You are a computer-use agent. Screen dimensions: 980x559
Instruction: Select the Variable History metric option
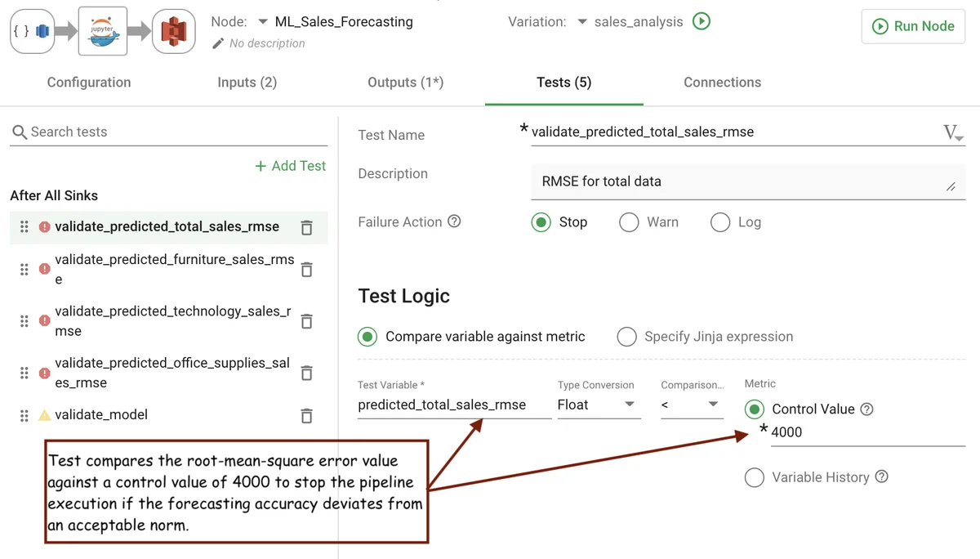tap(755, 477)
